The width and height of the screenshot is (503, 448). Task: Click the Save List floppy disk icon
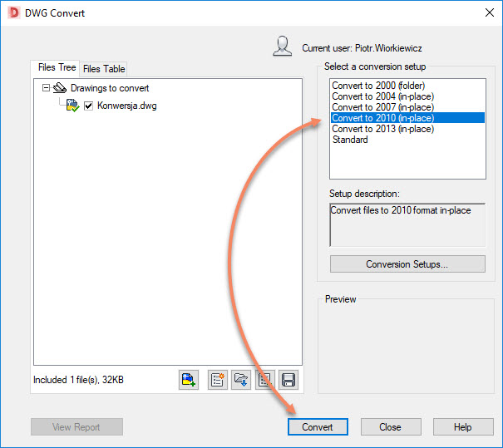click(288, 380)
